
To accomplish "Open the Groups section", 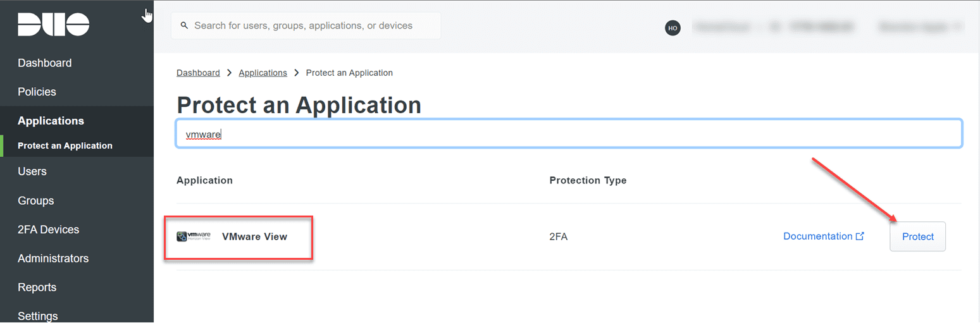I will [x=35, y=201].
